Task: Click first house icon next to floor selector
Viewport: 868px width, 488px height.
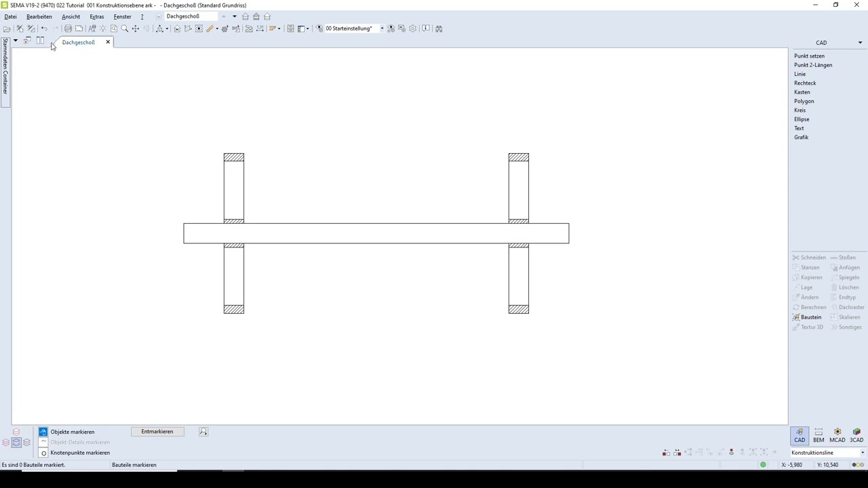Action: point(245,16)
